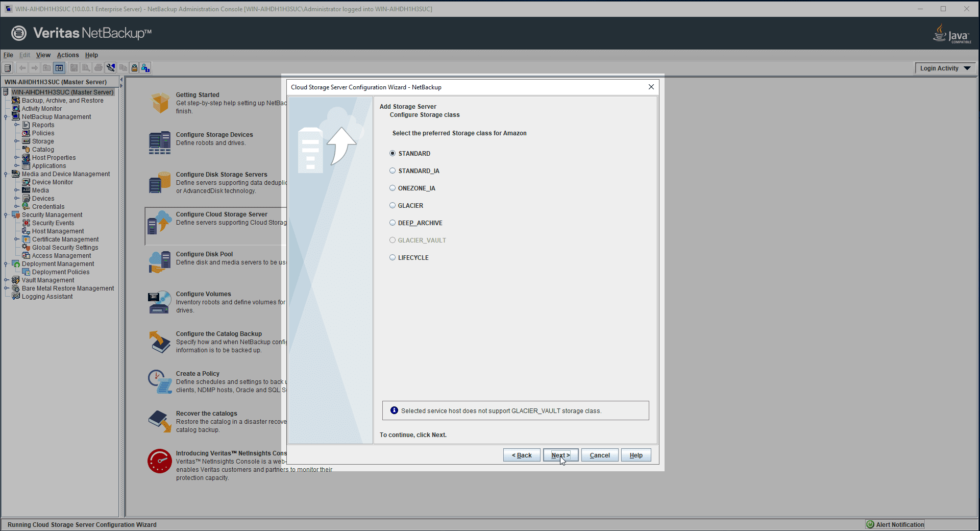This screenshot has width=980, height=531.
Task: Select Global Security Settings in the tree
Action: (x=65, y=248)
